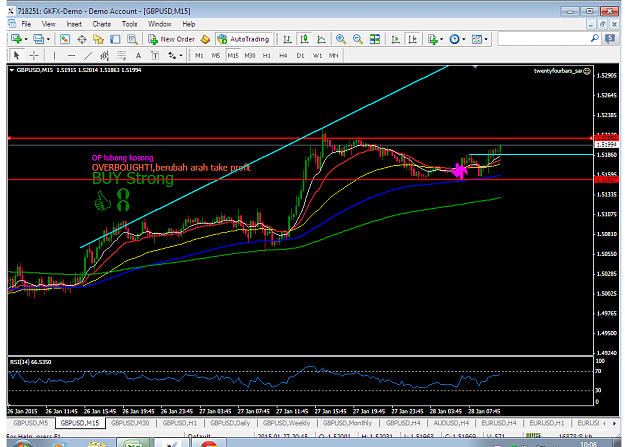Image resolution: width=625 pixels, height=447 pixels.
Task: Show the Market Watch panel
Action: (65, 39)
